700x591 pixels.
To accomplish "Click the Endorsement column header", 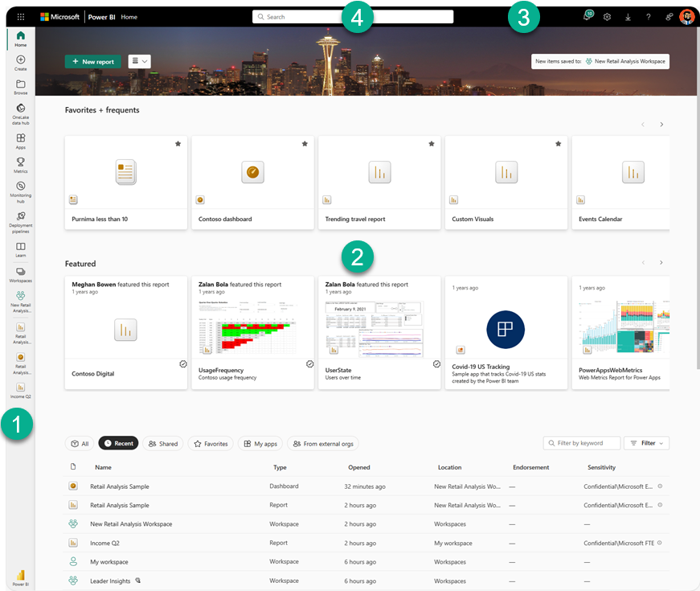I will pos(530,467).
